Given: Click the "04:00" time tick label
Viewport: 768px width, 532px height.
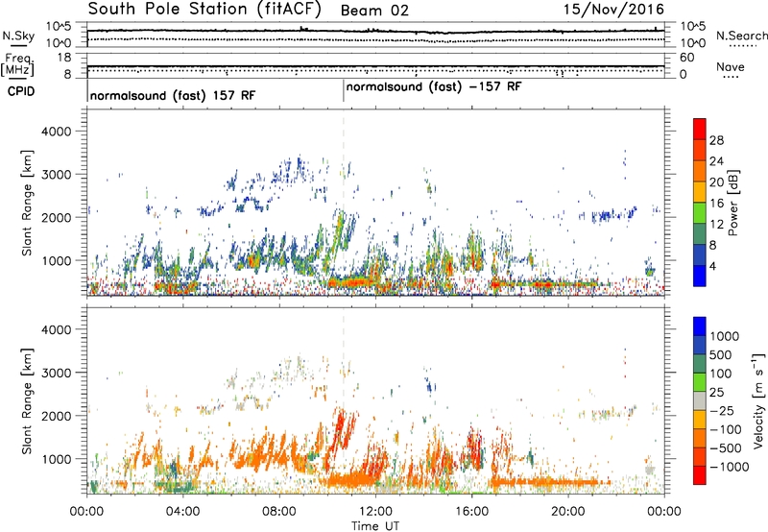Looking at the screenshot, I should pyautogui.click(x=182, y=512).
